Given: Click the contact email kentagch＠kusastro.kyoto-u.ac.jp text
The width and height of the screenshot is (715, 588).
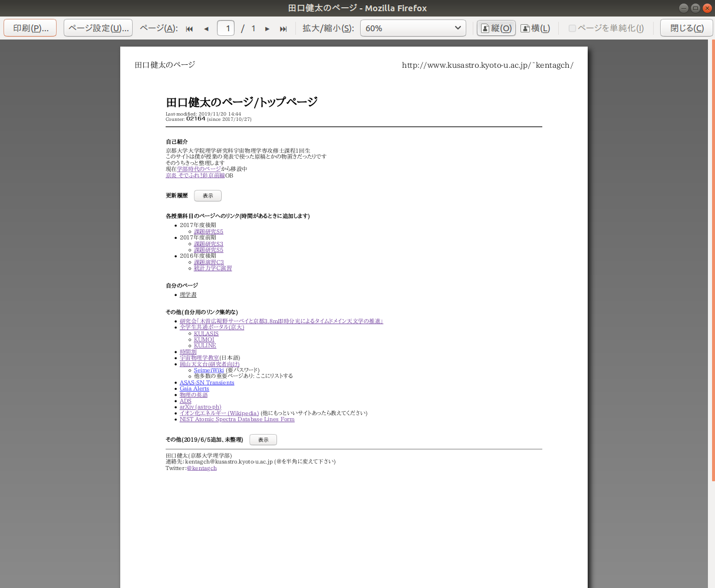Looking at the screenshot, I should tap(229, 462).
